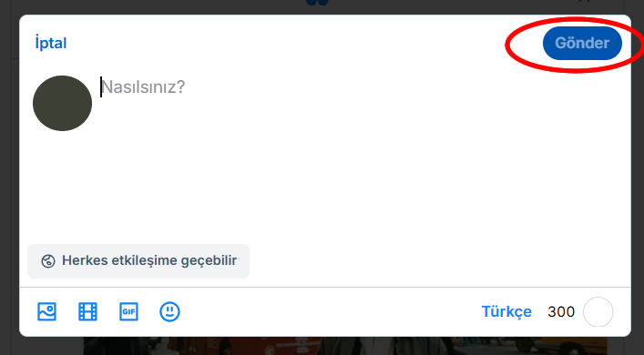Click the dimmed backdrop above the dialog's right corner
644x355 pixels.
pyautogui.click(x=596, y=7)
